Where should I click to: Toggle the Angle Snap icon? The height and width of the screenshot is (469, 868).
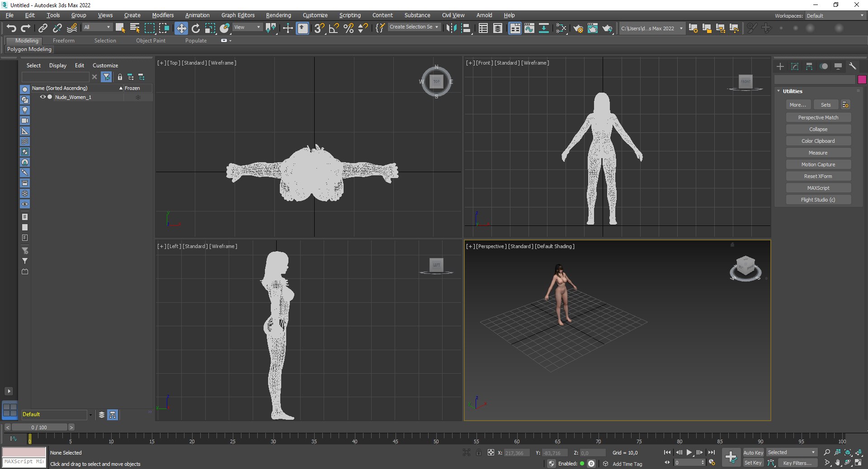tap(334, 28)
